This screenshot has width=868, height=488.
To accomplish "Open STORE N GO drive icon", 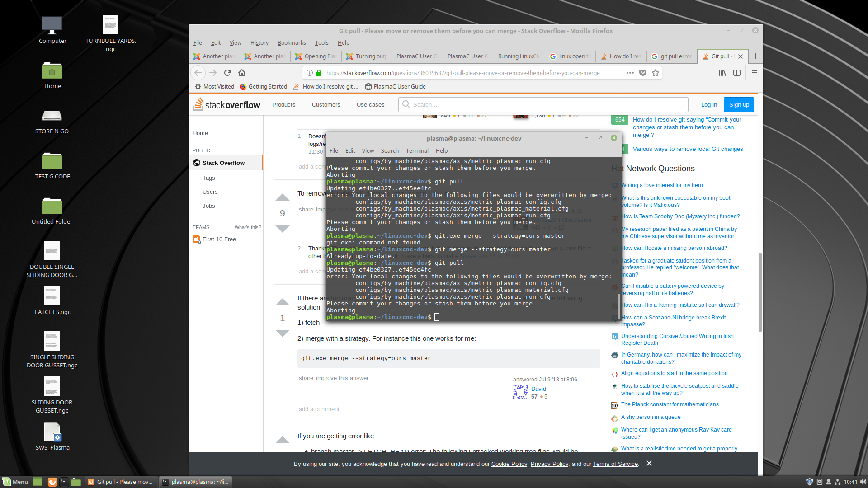I will [x=52, y=121].
